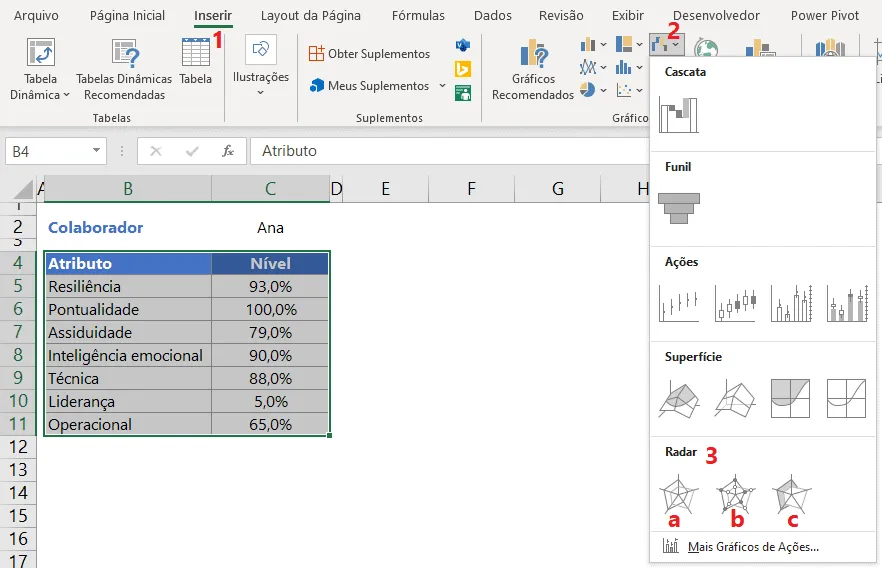Click the Inteligência emocional cell
Image resolution: width=882 pixels, height=568 pixels.
pyautogui.click(x=128, y=355)
